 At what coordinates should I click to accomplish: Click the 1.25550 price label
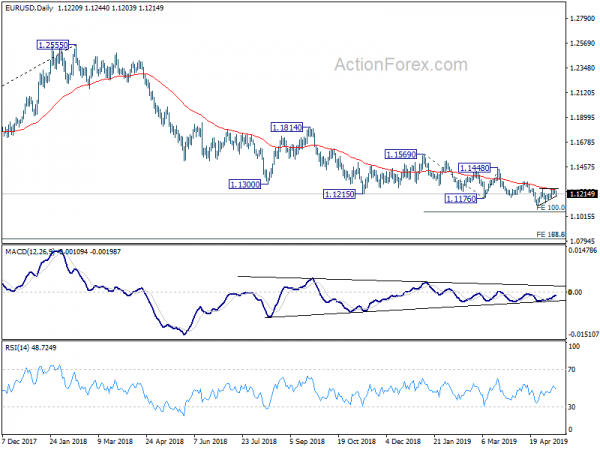tap(53, 45)
